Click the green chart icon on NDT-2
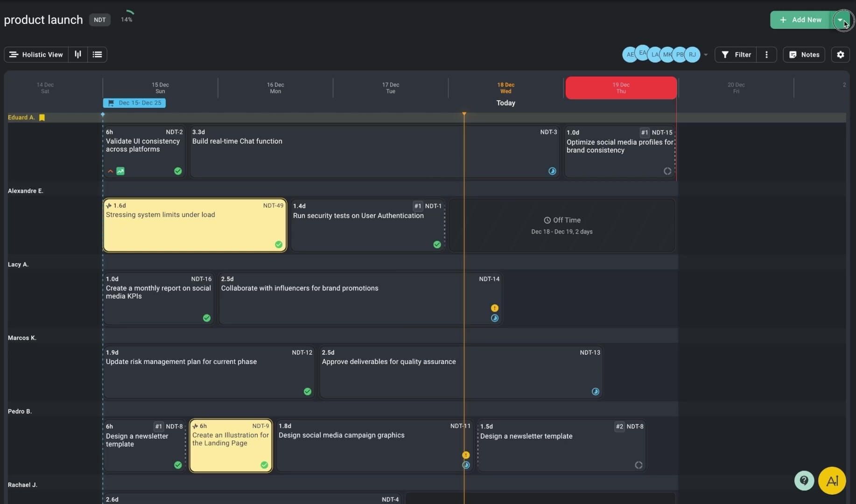Viewport: 856px width, 504px height. coord(120,171)
